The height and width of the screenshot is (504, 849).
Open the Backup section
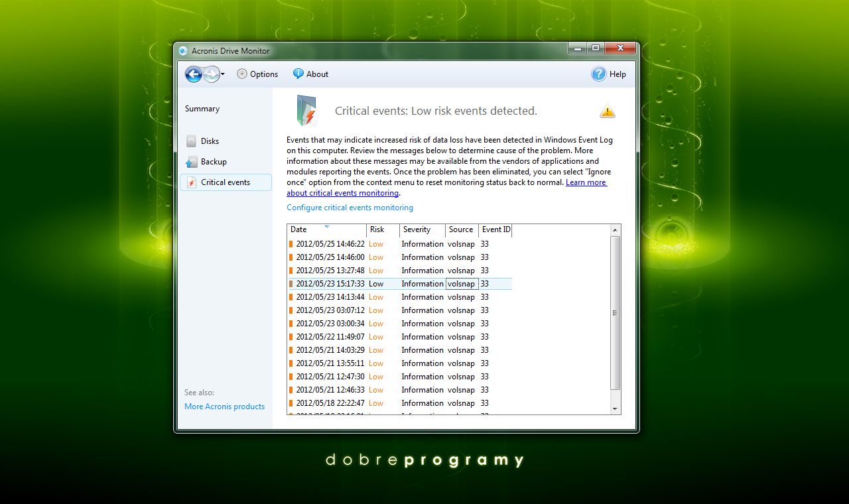[226, 162]
